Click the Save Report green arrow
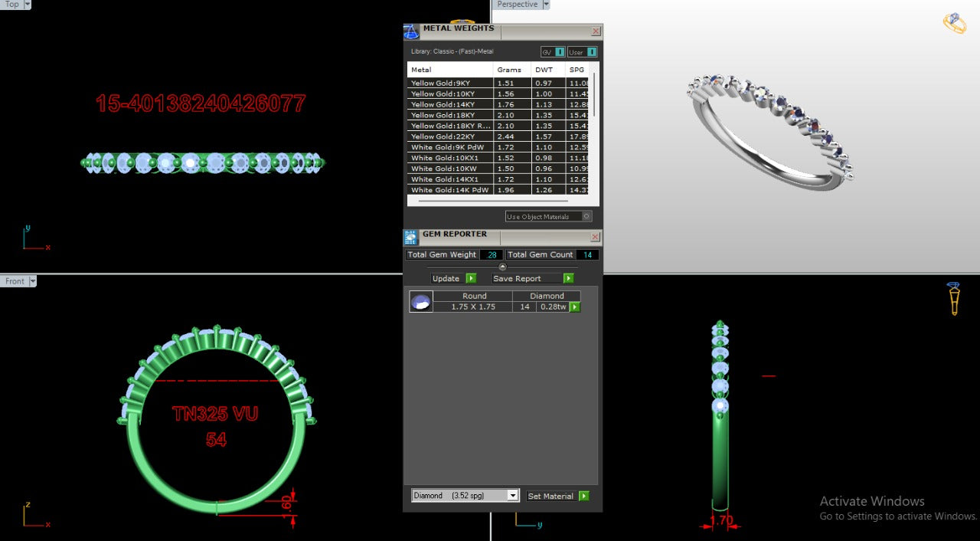The width and height of the screenshot is (980, 541). pyautogui.click(x=568, y=278)
